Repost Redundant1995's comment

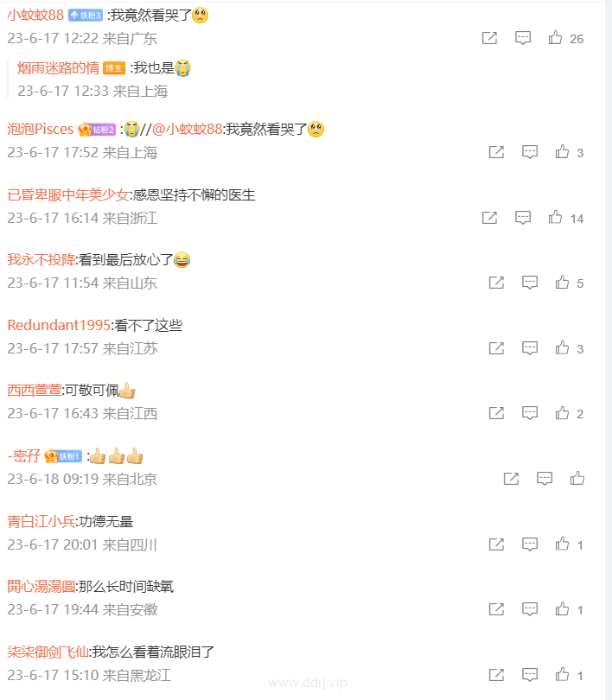pos(496,348)
